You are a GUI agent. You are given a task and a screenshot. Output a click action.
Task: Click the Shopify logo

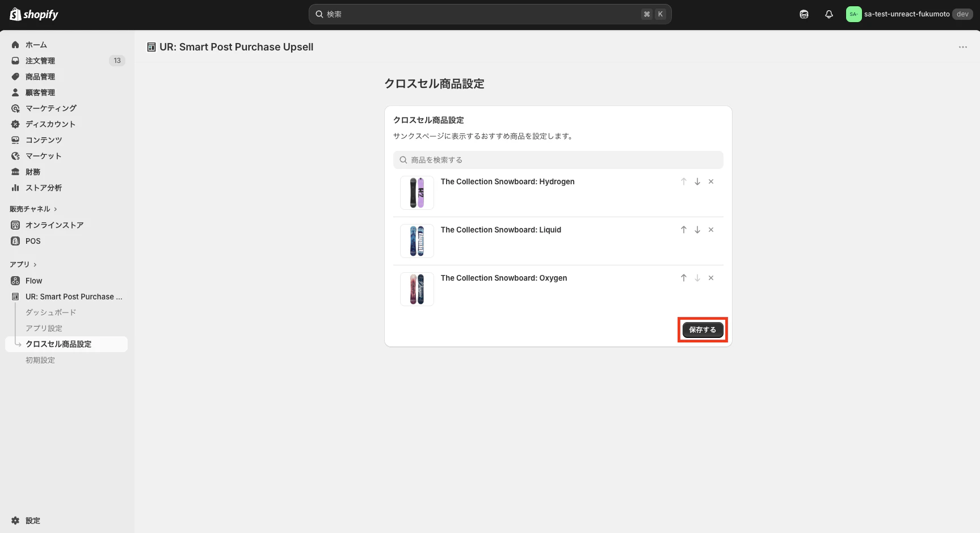pyautogui.click(x=34, y=14)
